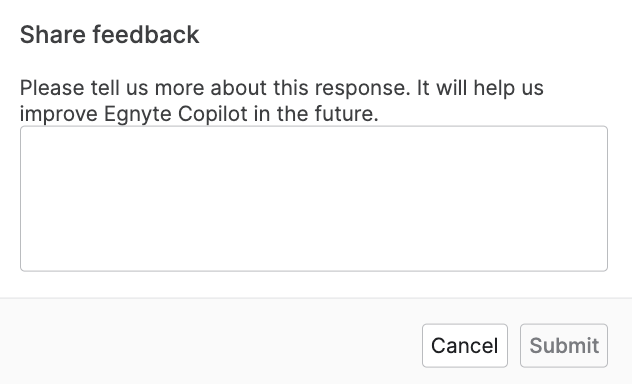Click the word 'feedback' in dialog title
The width and height of the screenshot is (632, 384).
146,34
